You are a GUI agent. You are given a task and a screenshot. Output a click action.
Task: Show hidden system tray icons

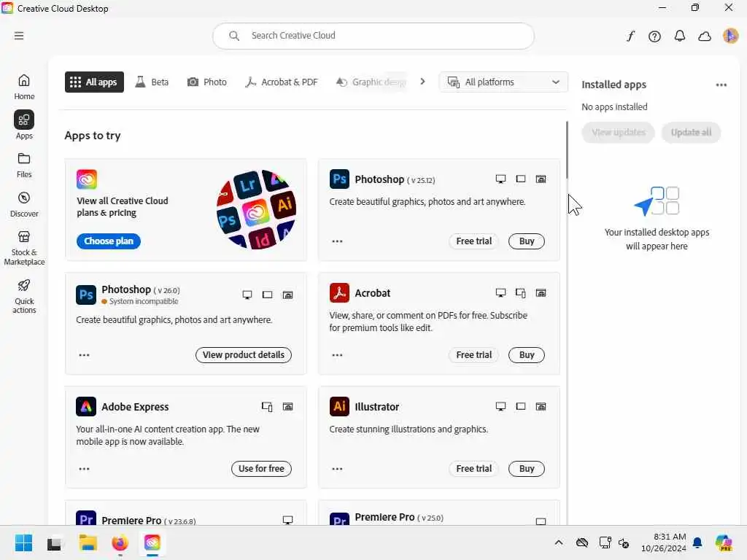[559, 542]
